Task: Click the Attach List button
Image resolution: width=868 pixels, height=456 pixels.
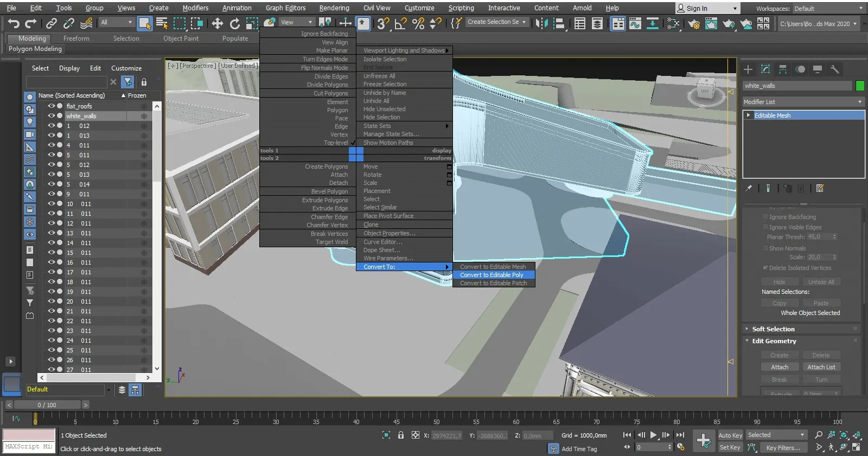Action: click(821, 367)
